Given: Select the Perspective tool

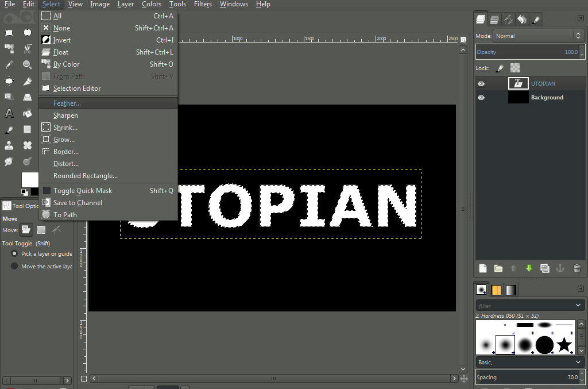Looking at the screenshot, I should [28, 97].
